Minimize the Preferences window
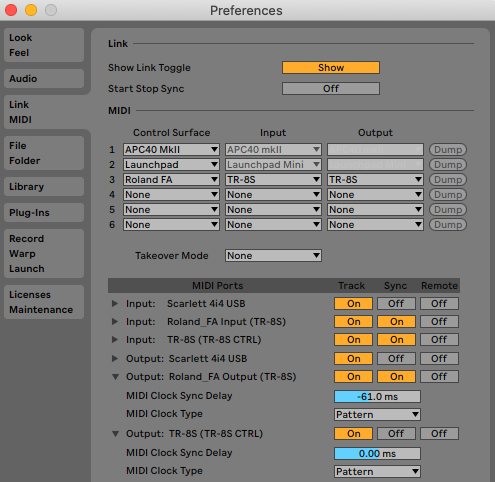Screen dimensions: 495x482 click(31, 10)
